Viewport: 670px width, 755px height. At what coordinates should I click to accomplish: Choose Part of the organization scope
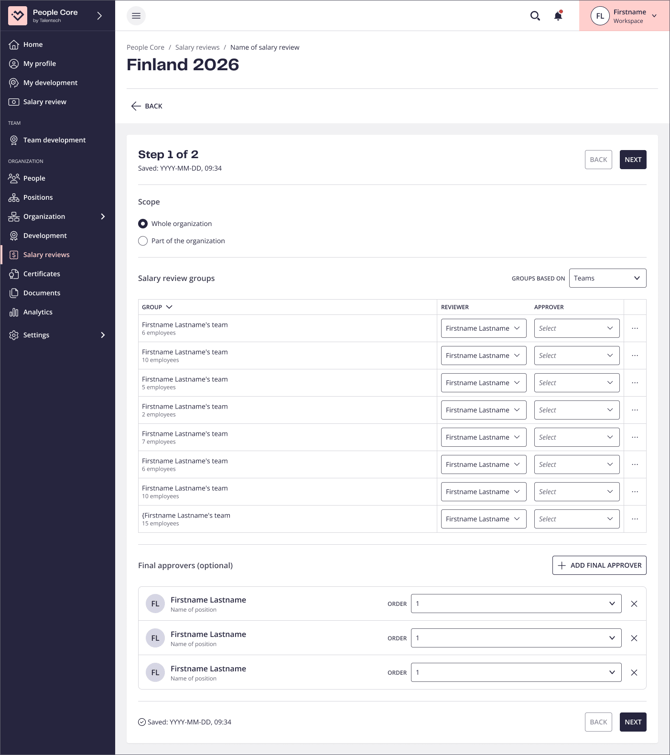(x=143, y=241)
